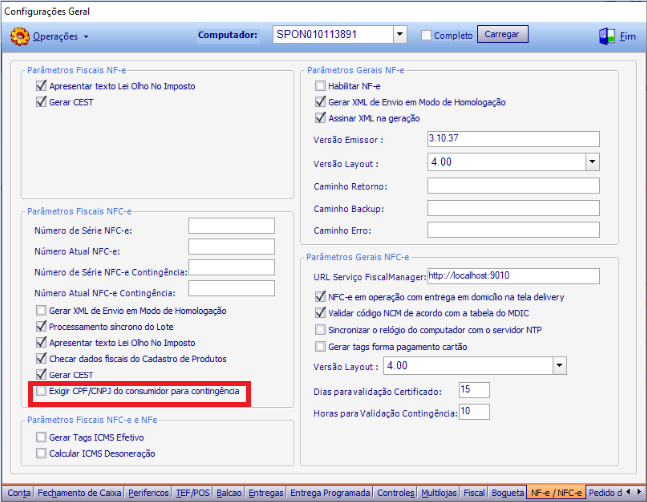Enable Gerar Tags ICMS Efetivo
Viewport: 647px width, 502px height.
[41, 437]
